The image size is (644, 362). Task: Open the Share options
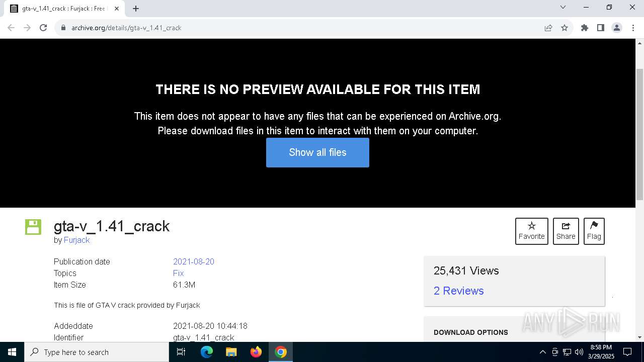pyautogui.click(x=566, y=231)
